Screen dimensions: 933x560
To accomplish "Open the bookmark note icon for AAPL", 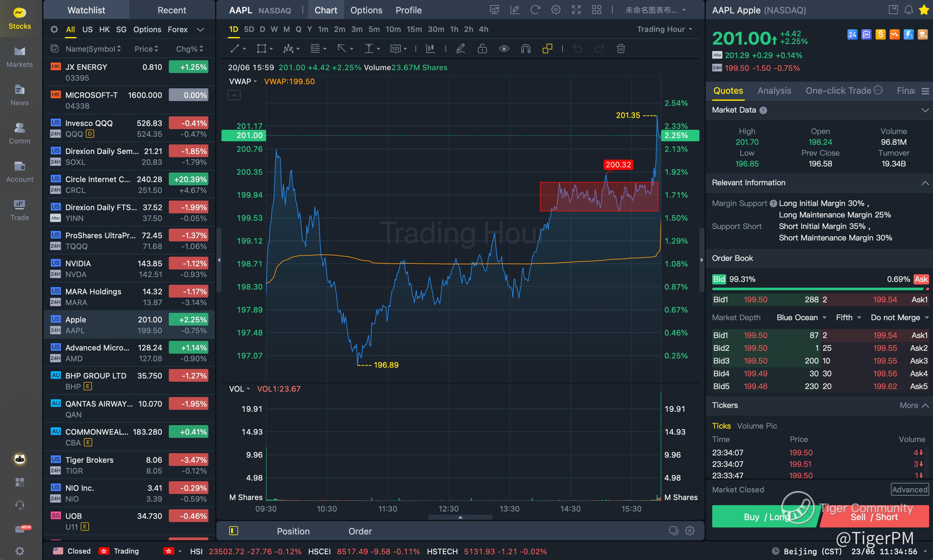I will click(893, 10).
